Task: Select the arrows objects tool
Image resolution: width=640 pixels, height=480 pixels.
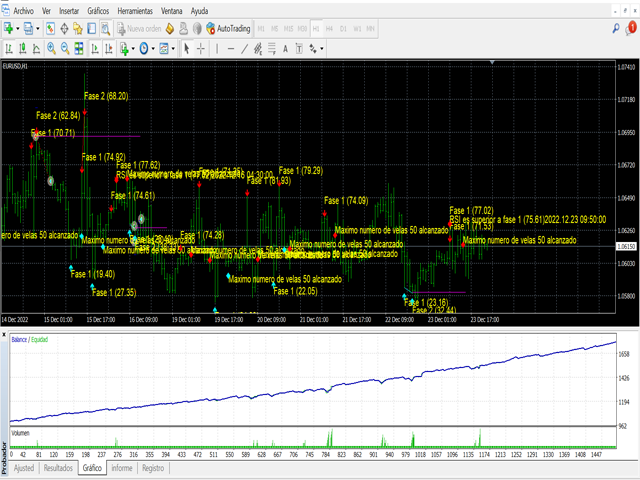Action: pyautogui.click(x=313, y=49)
